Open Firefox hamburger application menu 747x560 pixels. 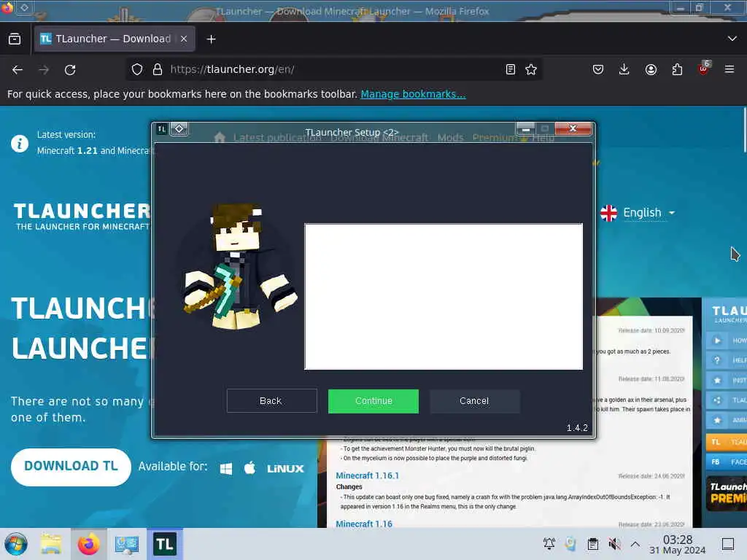point(729,69)
